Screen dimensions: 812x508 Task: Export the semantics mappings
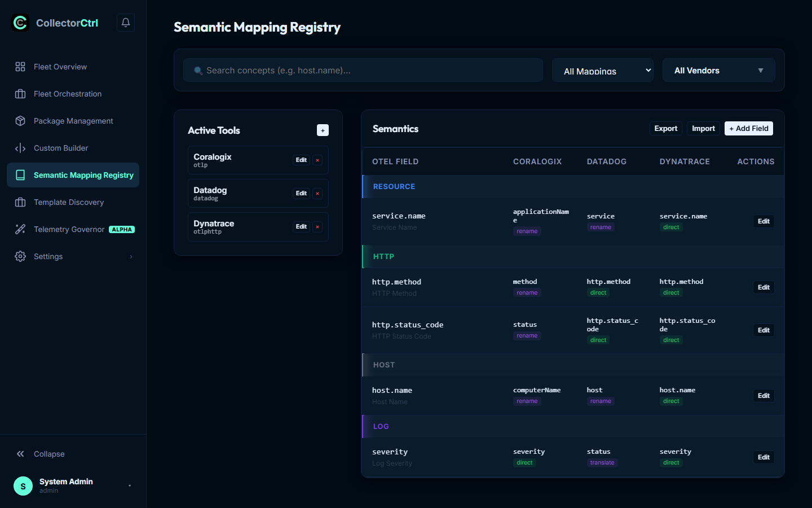[x=666, y=129]
